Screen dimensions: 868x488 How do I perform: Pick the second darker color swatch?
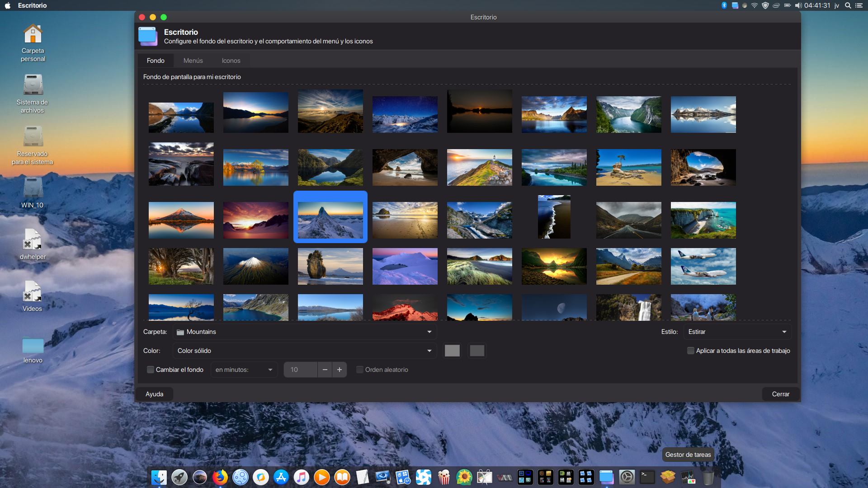[477, 351]
